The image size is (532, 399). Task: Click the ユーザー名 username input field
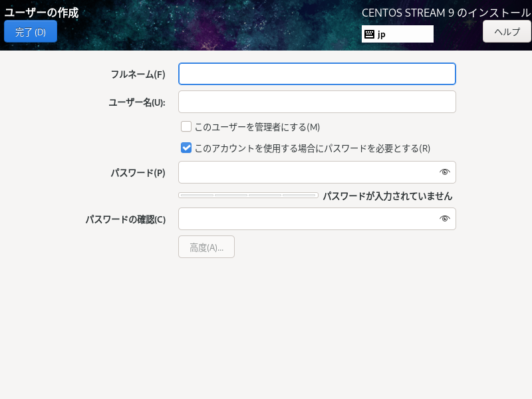click(317, 102)
